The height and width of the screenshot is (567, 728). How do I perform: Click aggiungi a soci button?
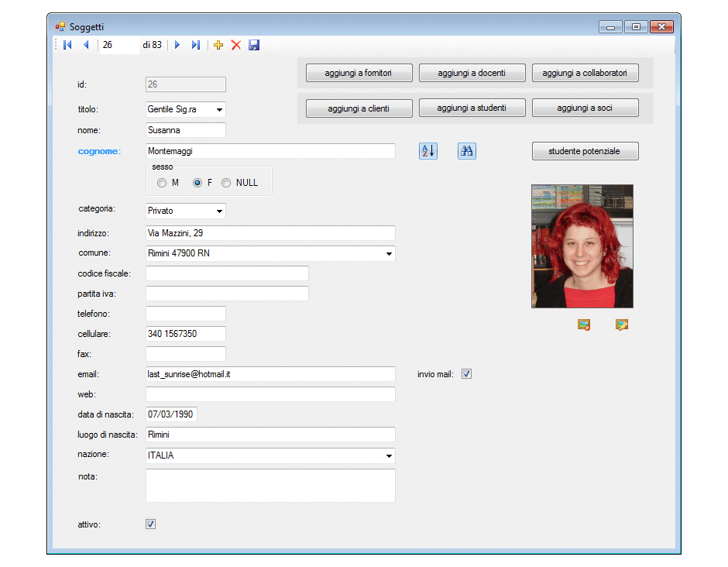tap(585, 108)
